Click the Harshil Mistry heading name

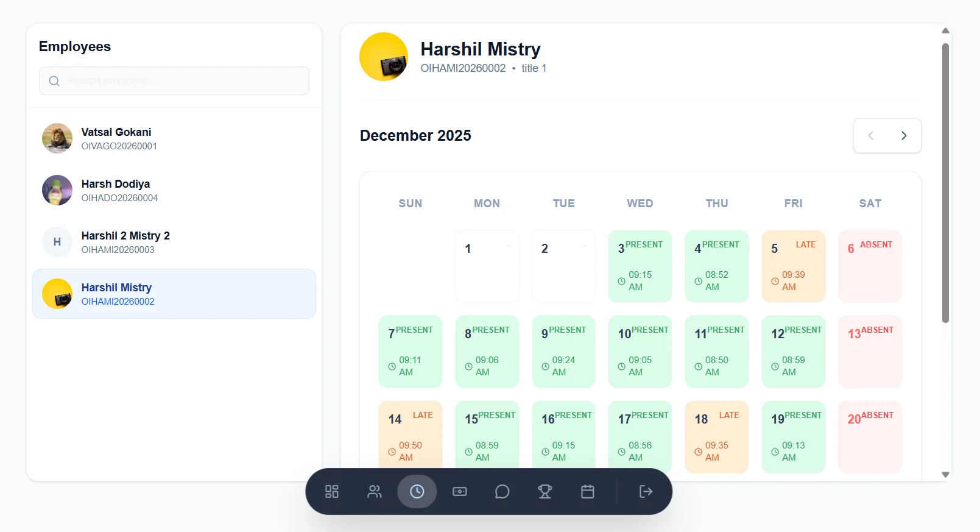click(481, 49)
